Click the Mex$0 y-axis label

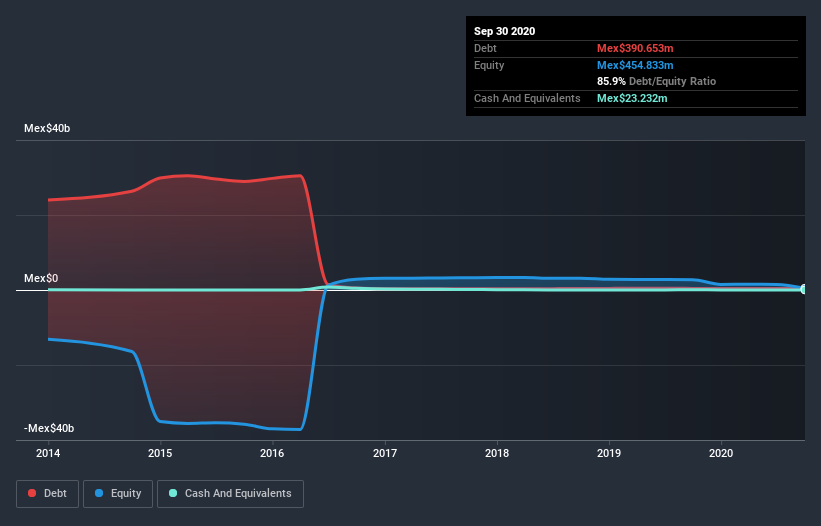(41, 278)
